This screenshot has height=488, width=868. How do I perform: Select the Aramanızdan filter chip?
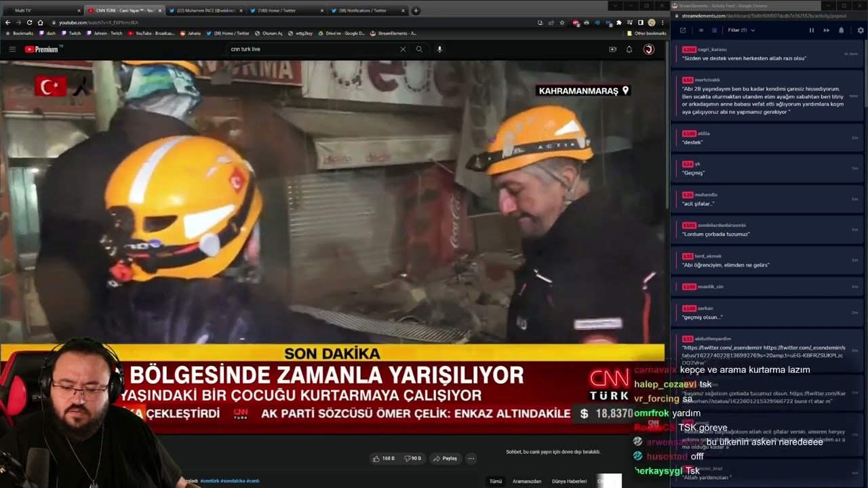pos(527,481)
